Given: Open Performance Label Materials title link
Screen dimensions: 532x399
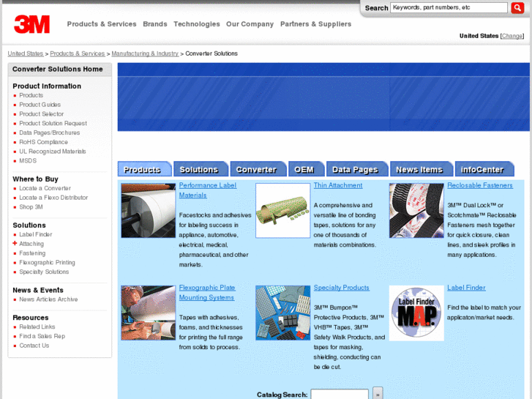Looking at the screenshot, I should [208, 190].
